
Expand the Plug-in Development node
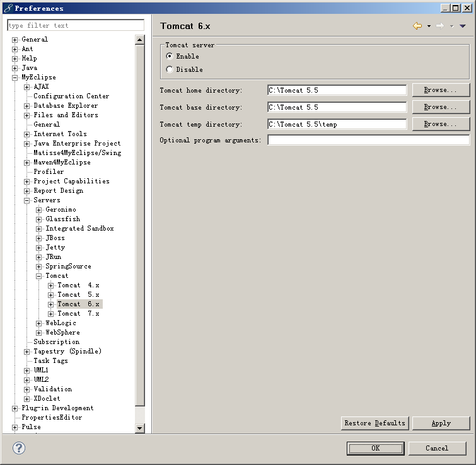click(x=15, y=408)
